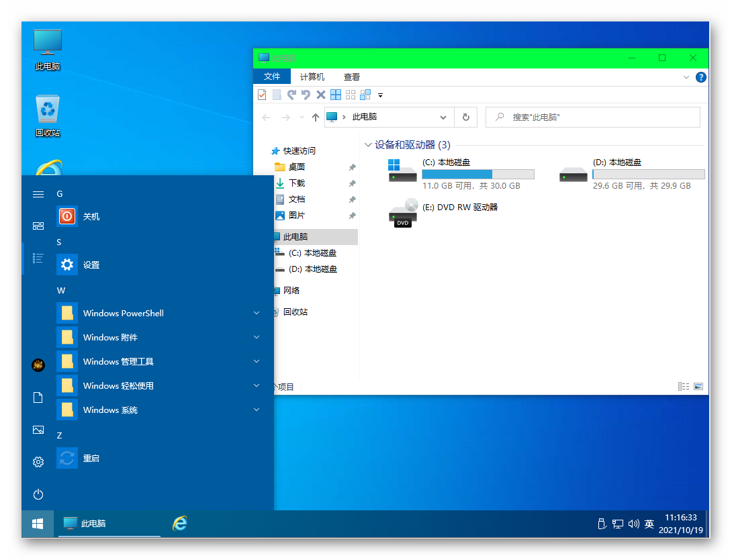Viewport: 732px width, 560px height.
Task: Open the 查看 ribbon tab
Action: tap(352, 77)
